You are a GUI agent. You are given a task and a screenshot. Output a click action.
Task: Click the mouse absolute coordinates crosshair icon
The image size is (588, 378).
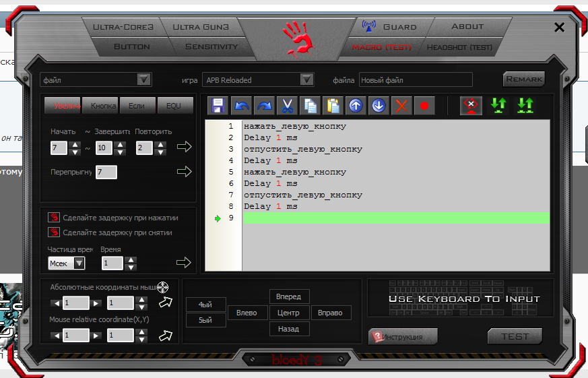coord(162,287)
